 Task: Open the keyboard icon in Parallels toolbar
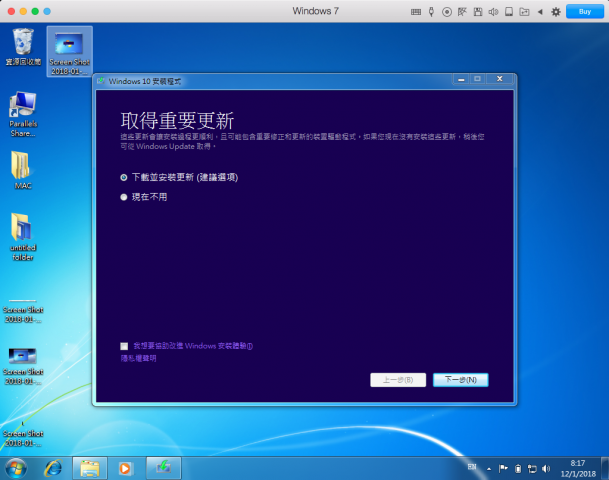(416, 12)
